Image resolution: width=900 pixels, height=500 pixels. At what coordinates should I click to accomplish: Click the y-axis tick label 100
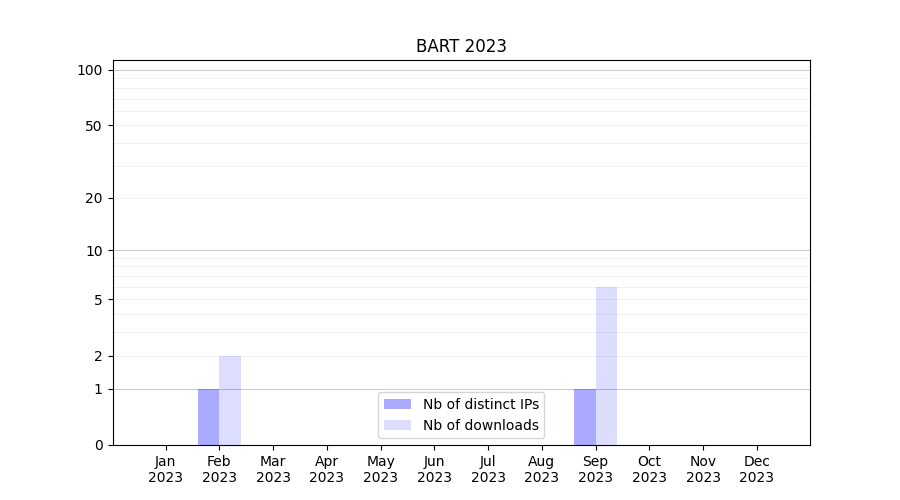[90, 70]
